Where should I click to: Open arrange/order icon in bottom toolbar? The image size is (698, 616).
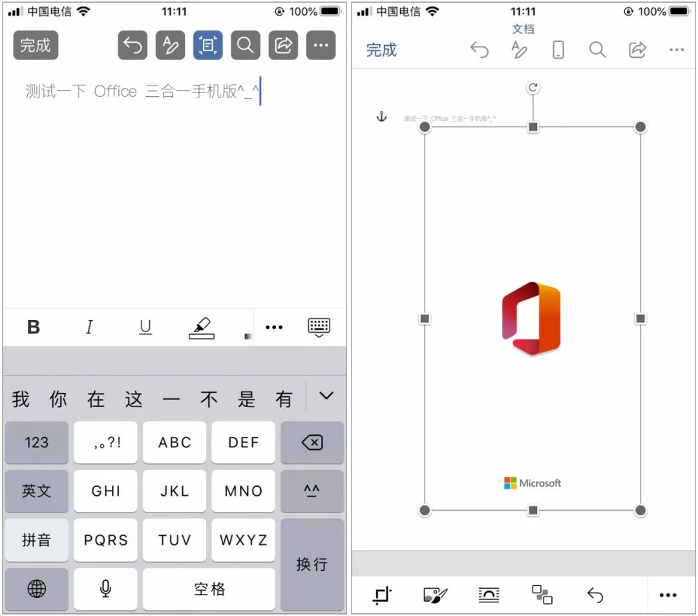542,595
